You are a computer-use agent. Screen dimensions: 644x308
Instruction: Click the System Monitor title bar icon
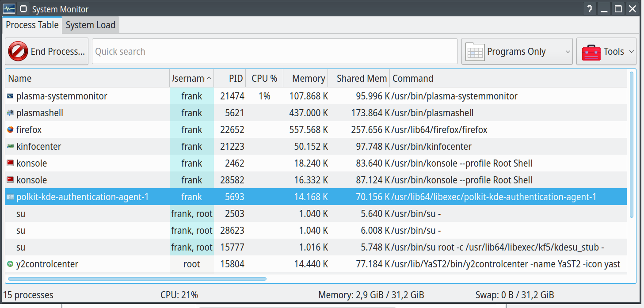[x=9, y=9]
